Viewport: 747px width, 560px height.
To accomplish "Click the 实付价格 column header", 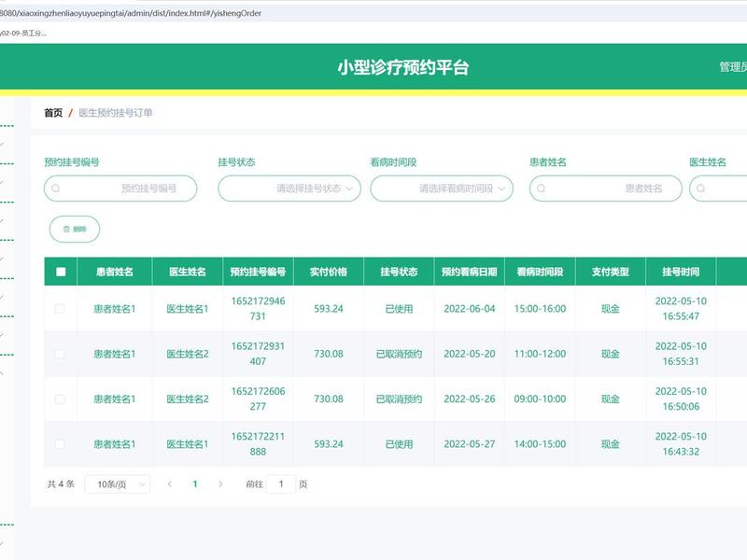I will [329, 272].
